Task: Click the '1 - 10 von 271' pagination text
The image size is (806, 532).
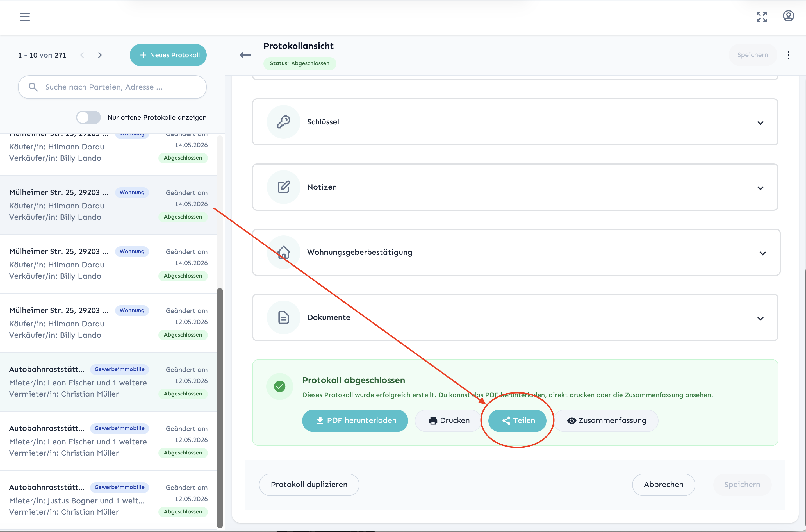Action: tap(42, 55)
